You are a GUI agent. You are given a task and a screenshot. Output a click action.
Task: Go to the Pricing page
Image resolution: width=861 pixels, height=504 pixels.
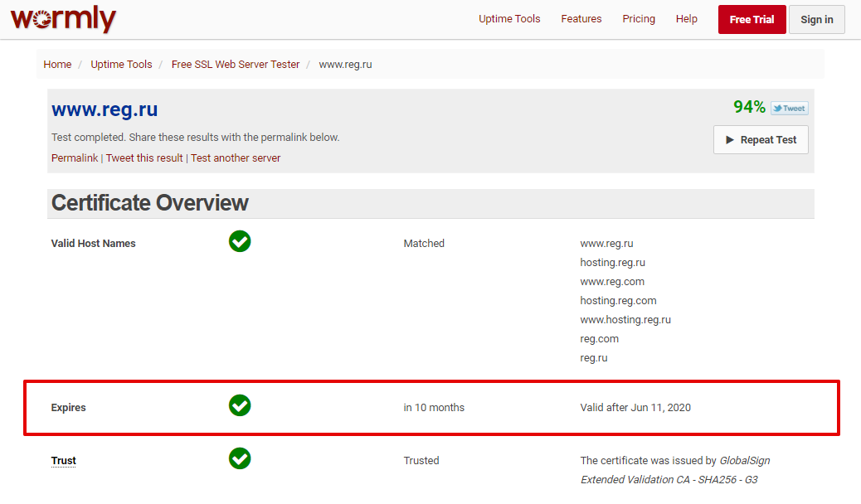point(639,19)
